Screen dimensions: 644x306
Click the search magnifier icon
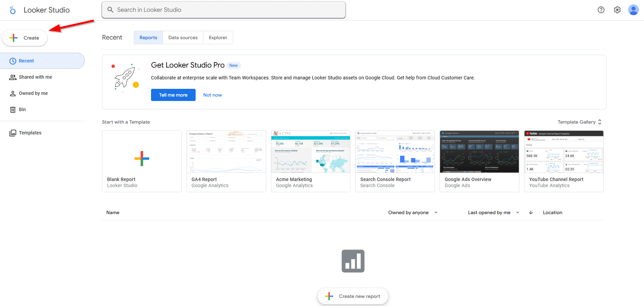click(110, 10)
